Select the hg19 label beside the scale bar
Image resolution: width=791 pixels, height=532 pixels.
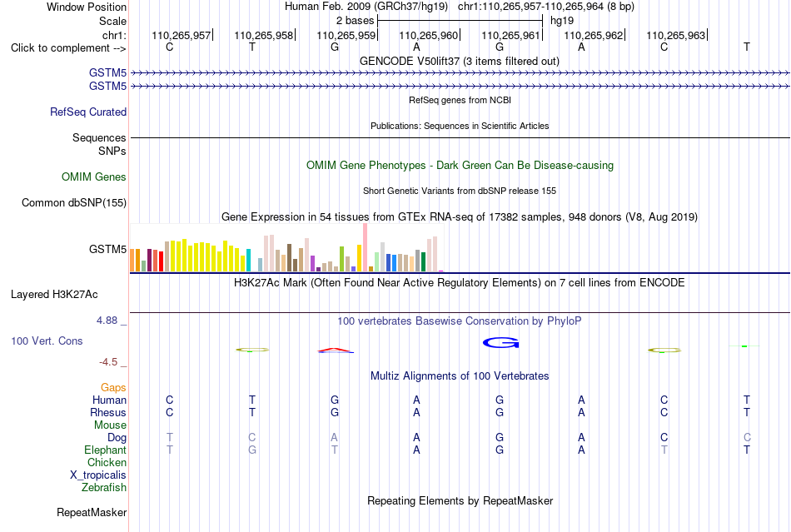(x=562, y=21)
